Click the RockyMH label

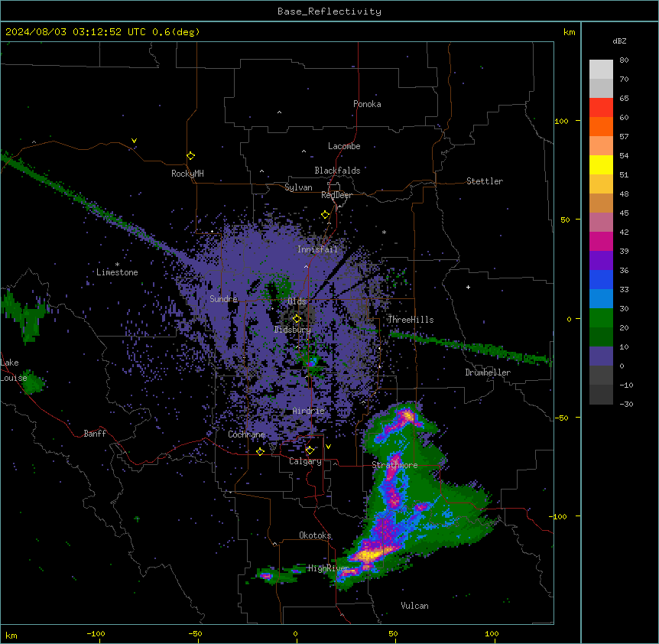(x=187, y=174)
